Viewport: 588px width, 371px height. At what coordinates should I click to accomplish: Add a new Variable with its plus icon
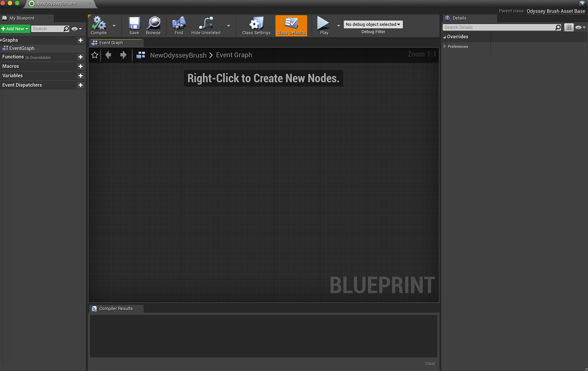tap(80, 76)
